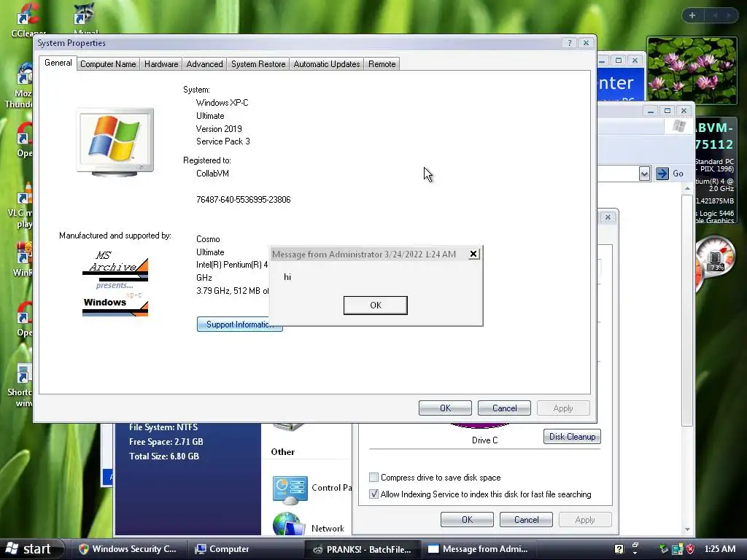Click the water lilies slideshow gadget
This screenshot has width=747, height=560.
692,71
